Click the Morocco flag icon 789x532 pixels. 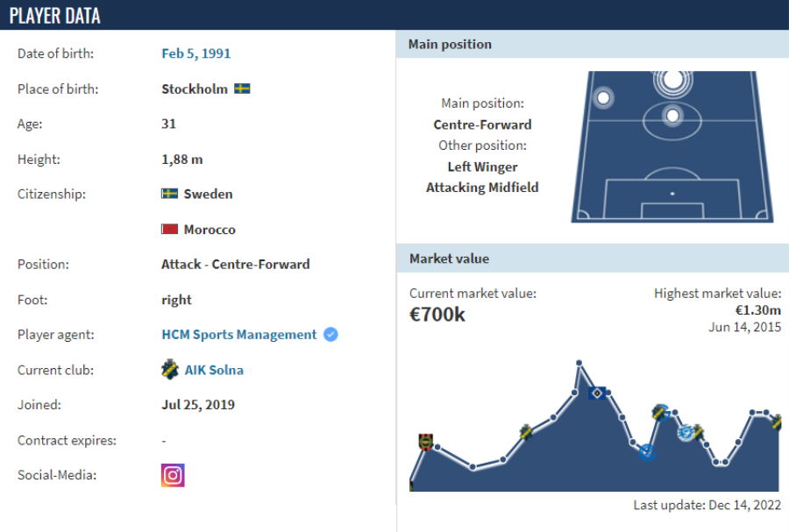170,230
